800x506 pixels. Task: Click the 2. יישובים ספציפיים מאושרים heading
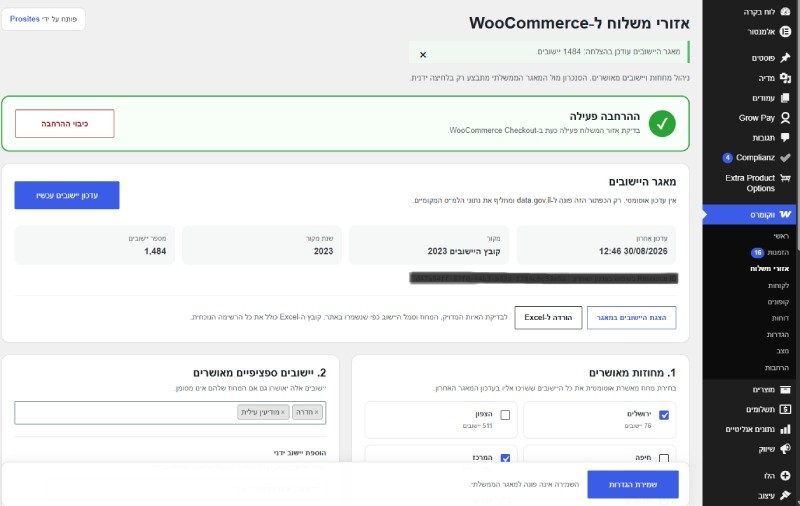click(260, 373)
